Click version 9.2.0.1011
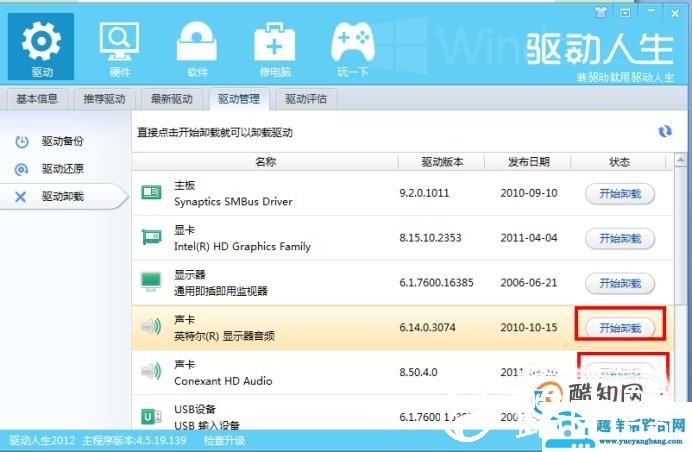 pyautogui.click(x=424, y=193)
